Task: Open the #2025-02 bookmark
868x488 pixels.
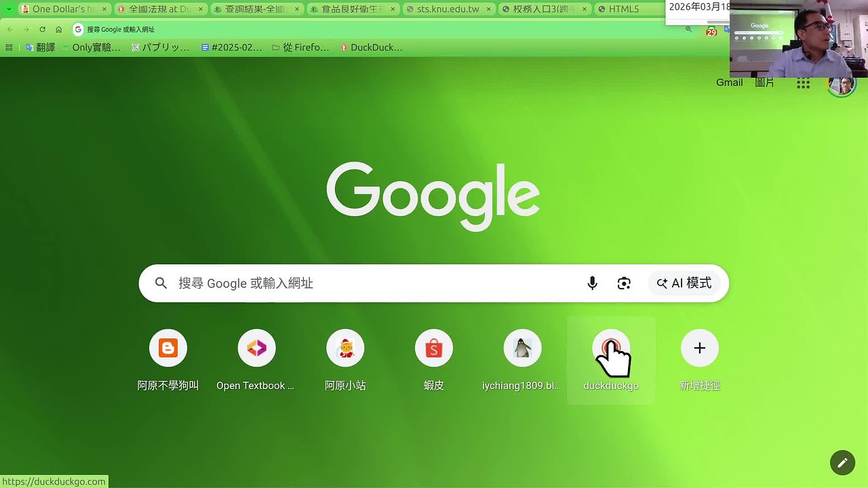Action: coord(231,47)
